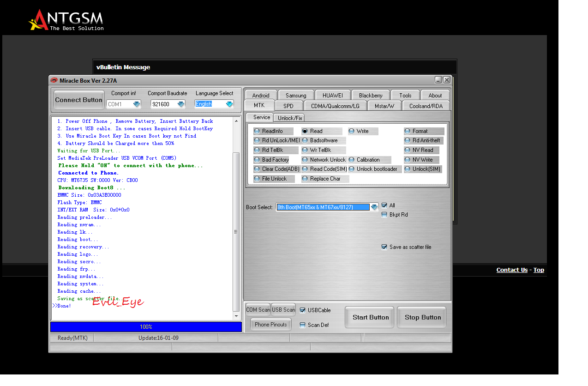Switch to the About tab
588x386 pixels.
(435, 95)
